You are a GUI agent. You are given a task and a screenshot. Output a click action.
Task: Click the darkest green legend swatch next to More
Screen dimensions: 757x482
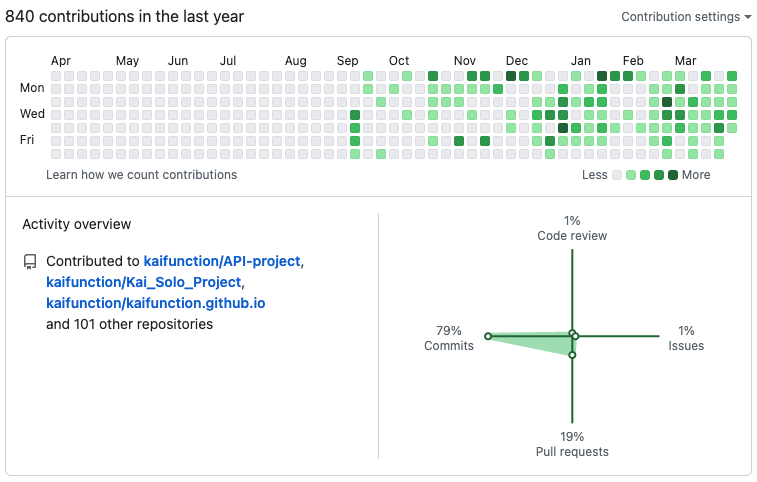[673, 175]
